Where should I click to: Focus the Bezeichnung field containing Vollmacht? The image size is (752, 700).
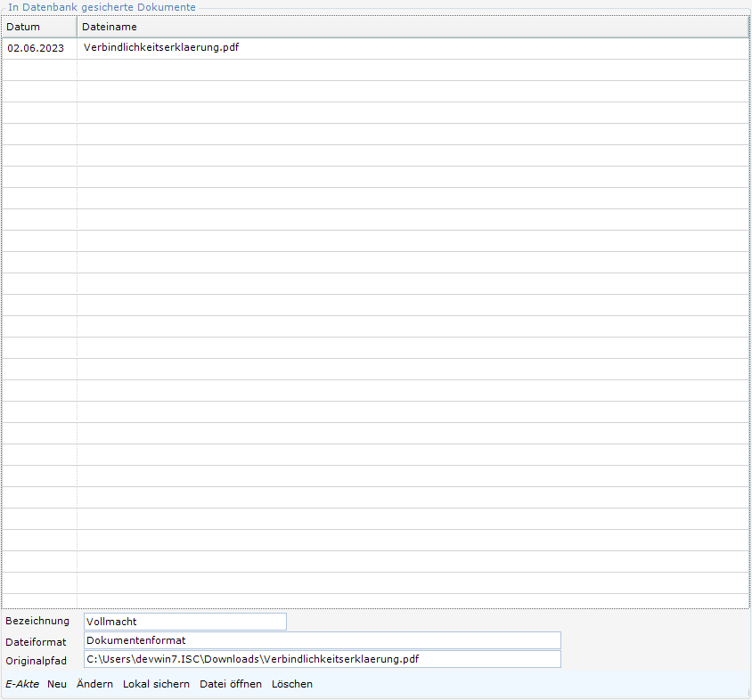pos(185,622)
